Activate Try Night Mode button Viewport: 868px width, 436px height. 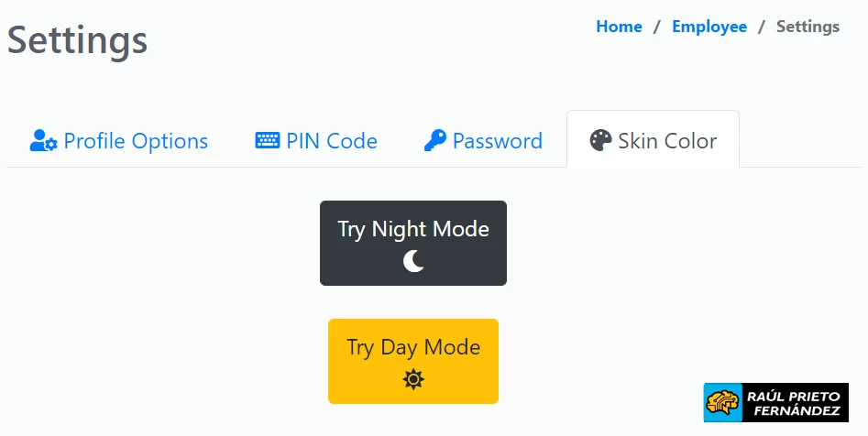click(x=413, y=244)
